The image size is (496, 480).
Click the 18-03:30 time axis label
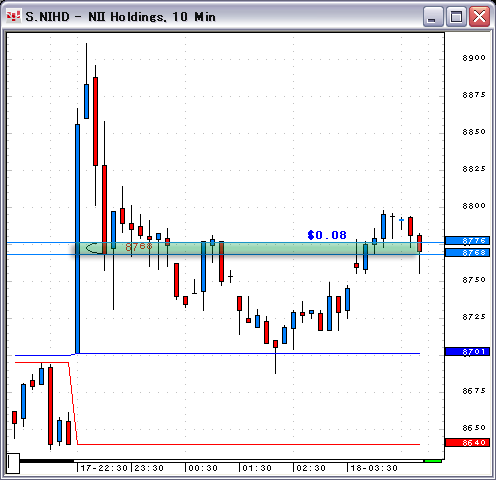[374, 468]
